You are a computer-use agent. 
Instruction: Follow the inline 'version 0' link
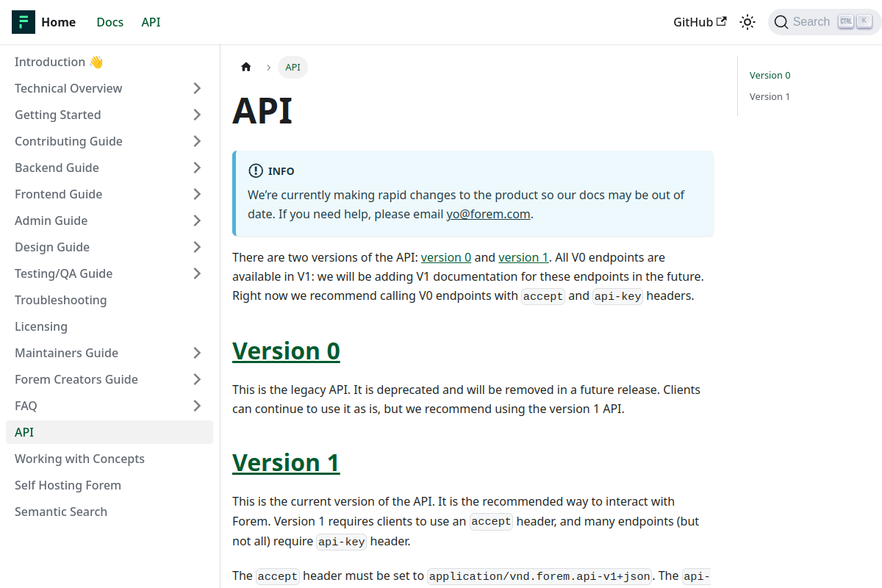[x=446, y=257]
